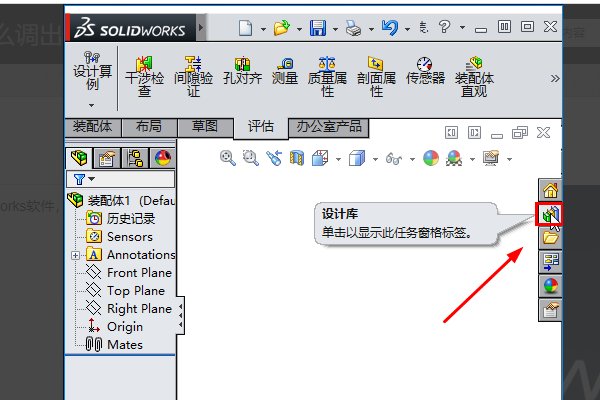Switch to the 草图 tab
Screen dimensions: 600x400
pos(205,127)
